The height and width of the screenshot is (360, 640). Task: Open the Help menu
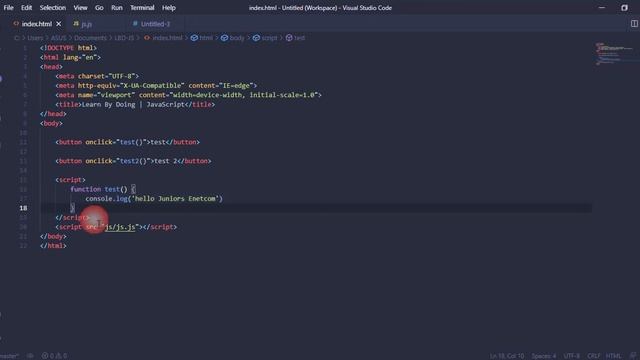[x=169, y=8]
